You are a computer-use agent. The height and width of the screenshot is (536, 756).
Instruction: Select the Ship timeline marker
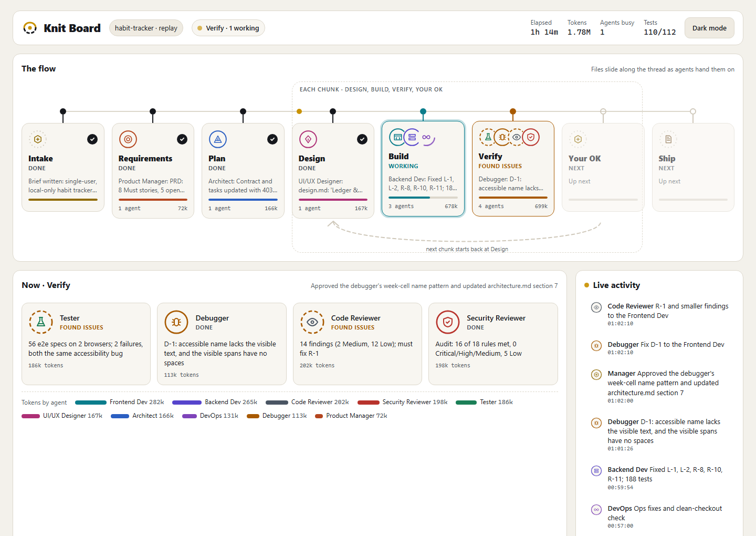[x=693, y=111]
